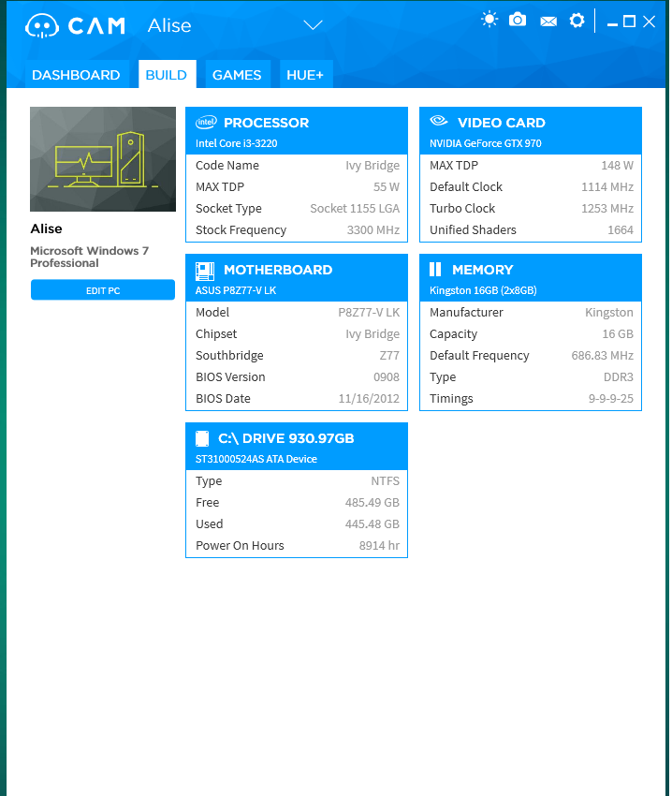
Task: Click the drive Type NTFS value
Action: (x=386, y=480)
